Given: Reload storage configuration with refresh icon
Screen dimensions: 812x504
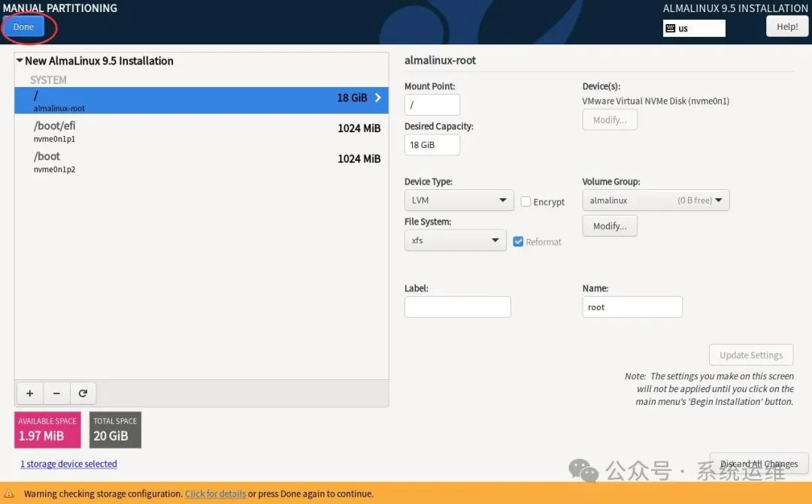Looking at the screenshot, I should 83,394.
